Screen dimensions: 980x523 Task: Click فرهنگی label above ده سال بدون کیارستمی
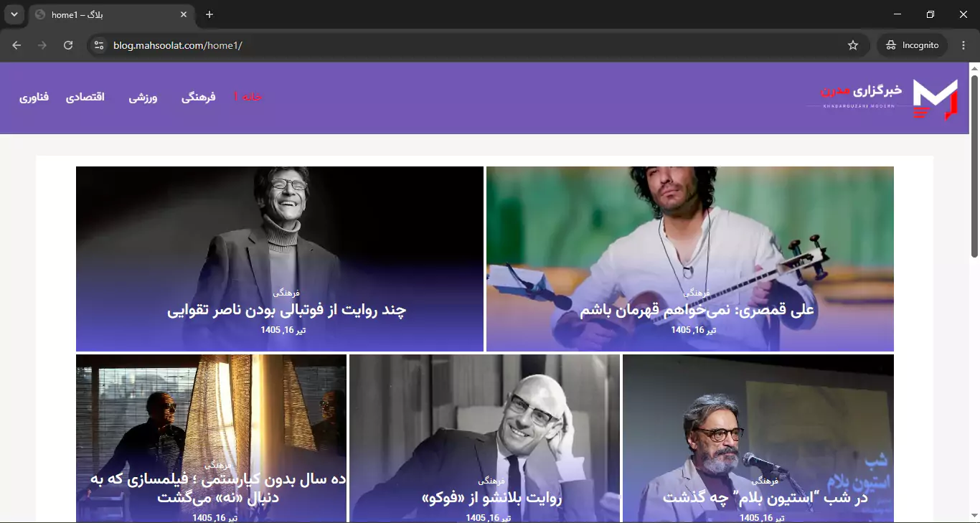pos(218,465)
